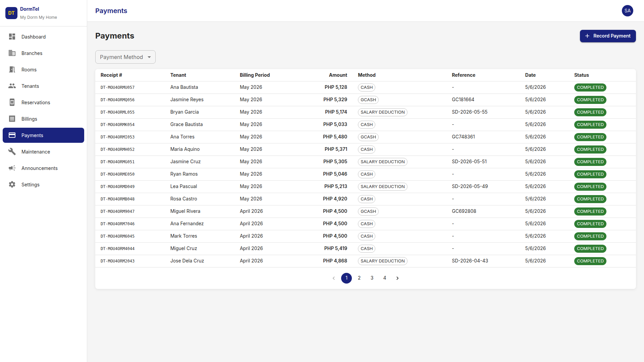Click April 2026 billing period for Mark Torres
The width and height of the screenshot is (644, 362).
[251, 236]
